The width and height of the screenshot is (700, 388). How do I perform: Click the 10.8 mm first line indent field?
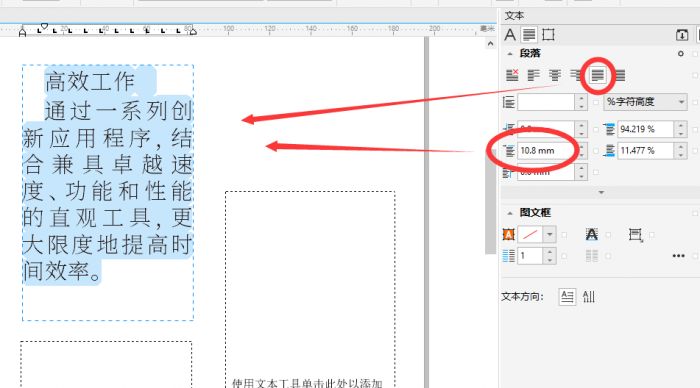546,150
